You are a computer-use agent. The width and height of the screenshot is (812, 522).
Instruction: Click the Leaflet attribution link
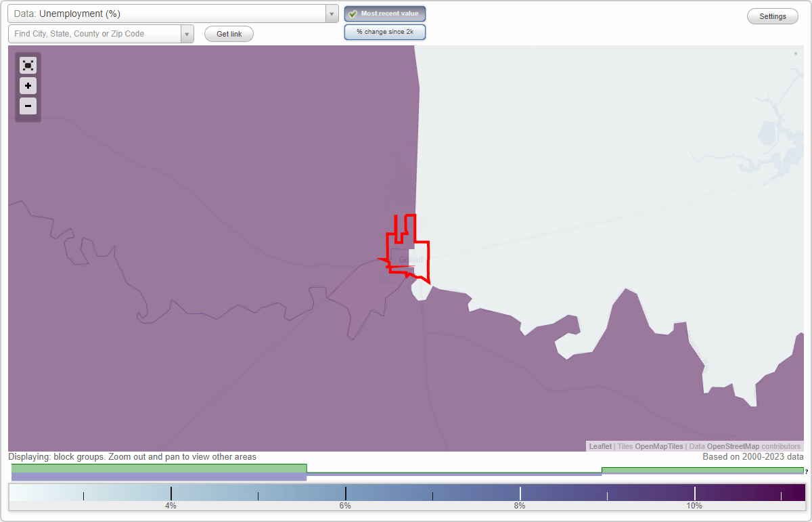pyautogui.click(x=600, y=446)
